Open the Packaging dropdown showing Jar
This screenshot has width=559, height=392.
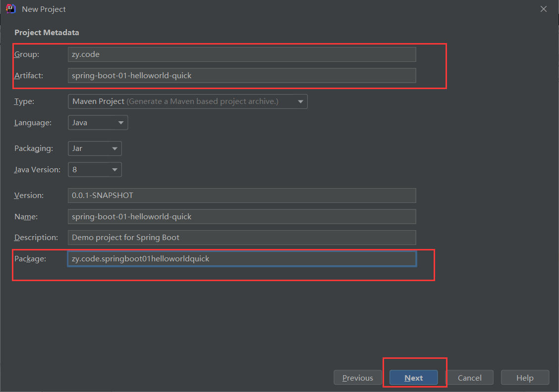coord(95,148)
